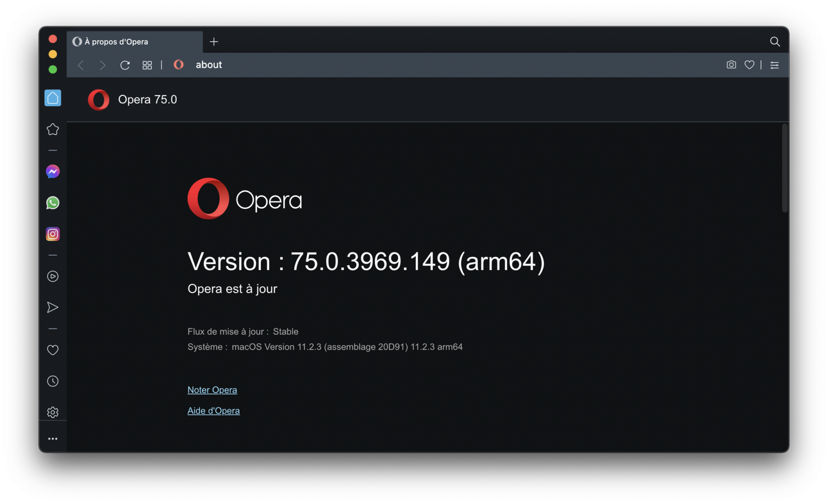Image resolution: width=828 pixels, height=504 pixels.
Task: Go forward to the next page
Action: (x=102, y=65)
